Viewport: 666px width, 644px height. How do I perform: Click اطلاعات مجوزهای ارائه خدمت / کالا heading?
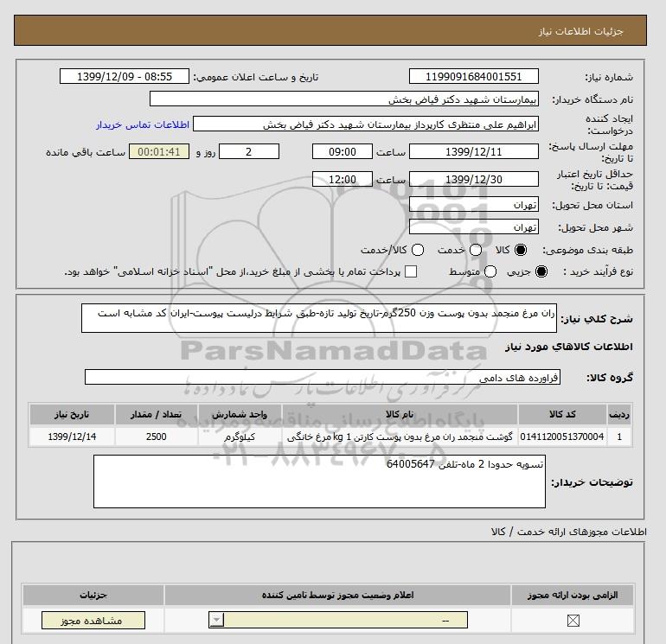[x=569, y=532]
